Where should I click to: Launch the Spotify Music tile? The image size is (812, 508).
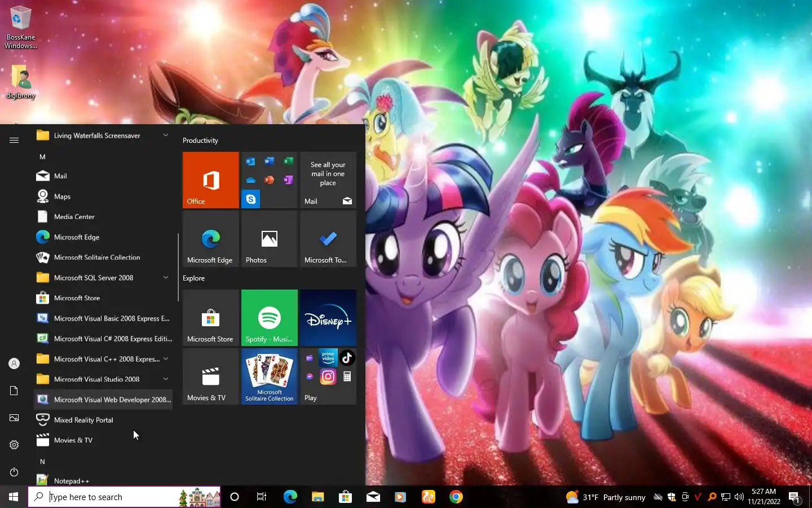click(x=269, y=318)
